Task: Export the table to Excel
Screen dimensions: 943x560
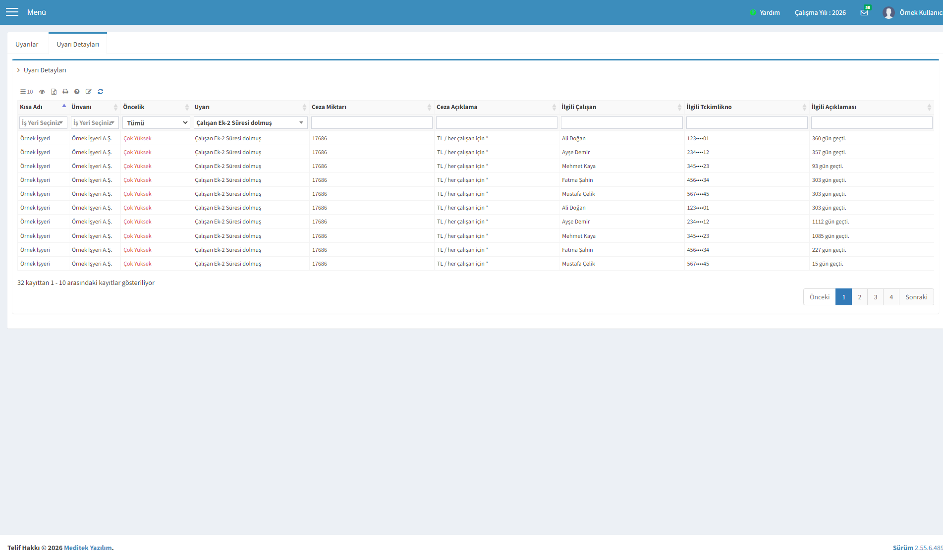Action: tap(54, 92)
